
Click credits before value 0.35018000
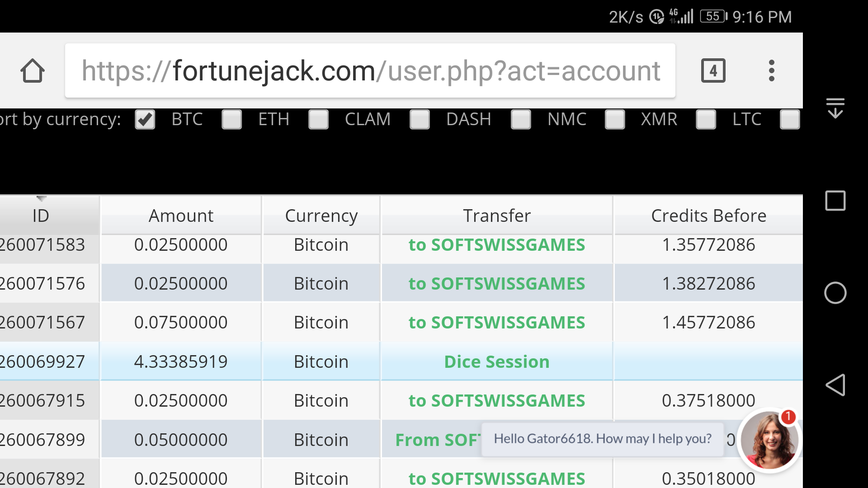tap(708, 479)
